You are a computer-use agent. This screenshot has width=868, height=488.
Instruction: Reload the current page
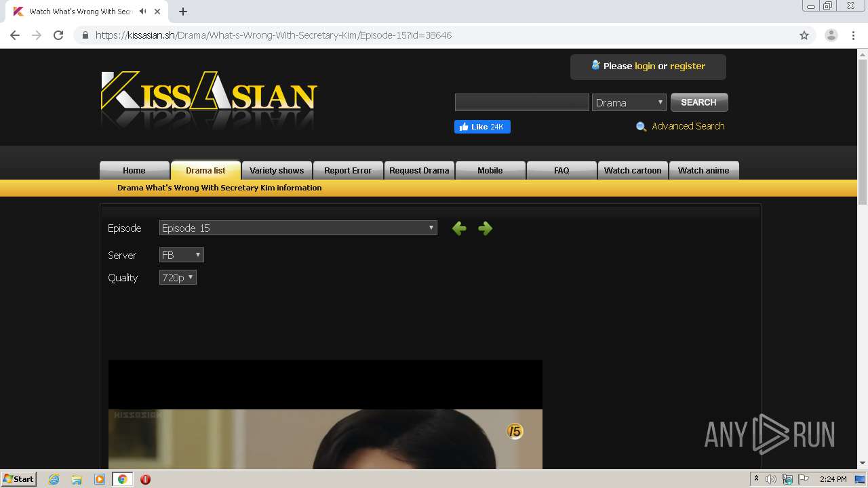[58, 35]
